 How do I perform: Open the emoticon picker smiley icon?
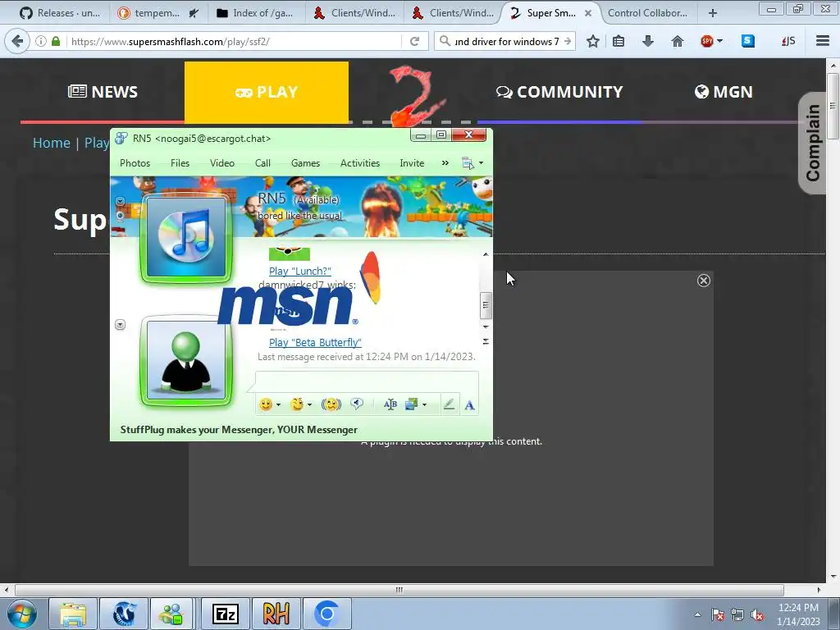(x=266, y=404)
